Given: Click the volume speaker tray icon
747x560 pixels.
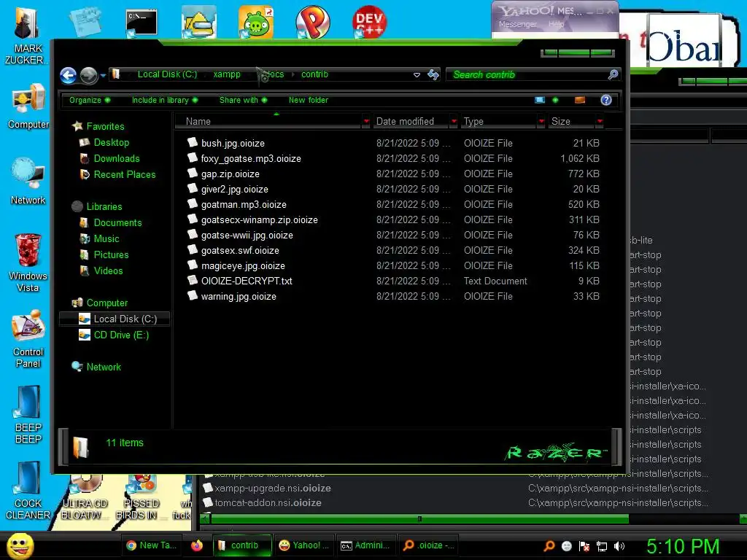Looking at the screenshot, I should pos(619,546).
